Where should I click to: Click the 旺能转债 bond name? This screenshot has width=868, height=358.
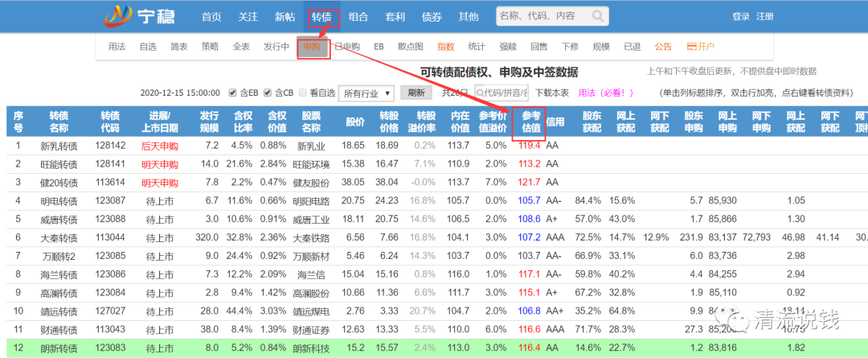[x=59, y=165]
